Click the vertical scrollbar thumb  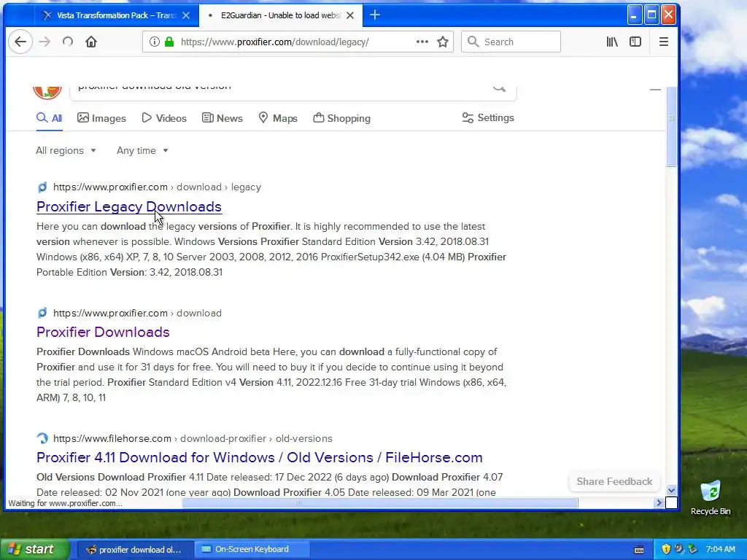(x=671, y=127)
